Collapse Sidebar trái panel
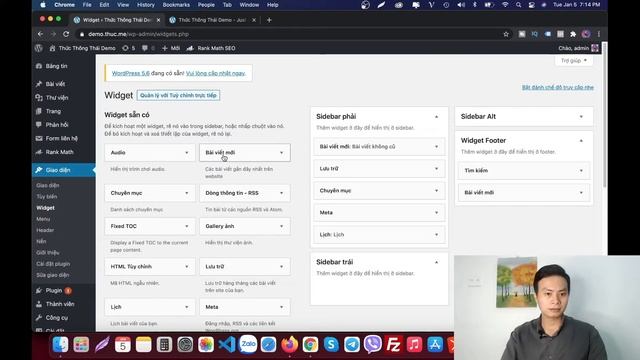 click(x=436, y=262)
